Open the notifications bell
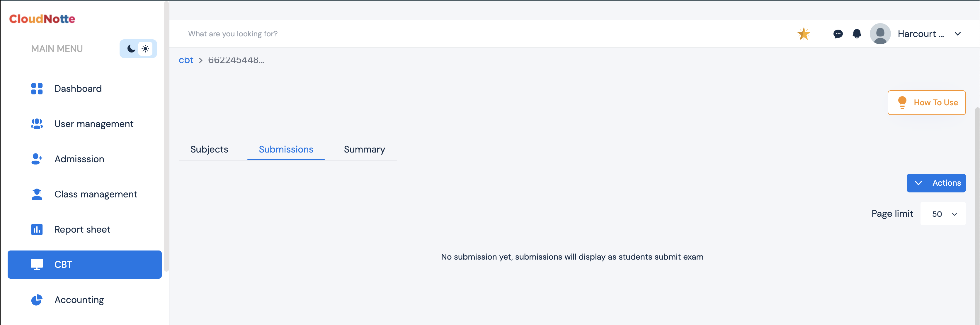980x325 pixels. [857, 34]
